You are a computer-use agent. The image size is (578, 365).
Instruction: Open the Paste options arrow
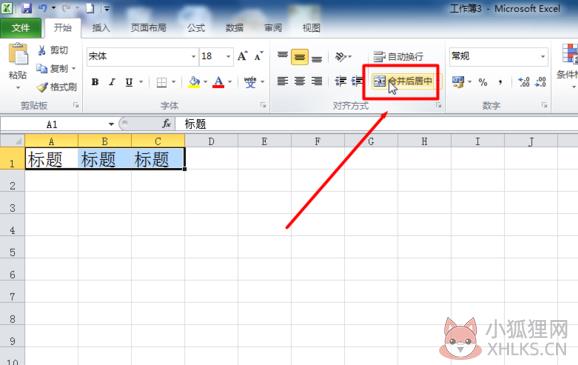[18, 88]
